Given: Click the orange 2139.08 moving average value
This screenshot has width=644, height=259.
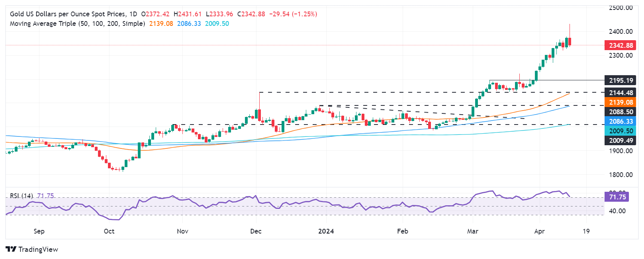Looking at the screenshot, I should click(x=161, y=23).
